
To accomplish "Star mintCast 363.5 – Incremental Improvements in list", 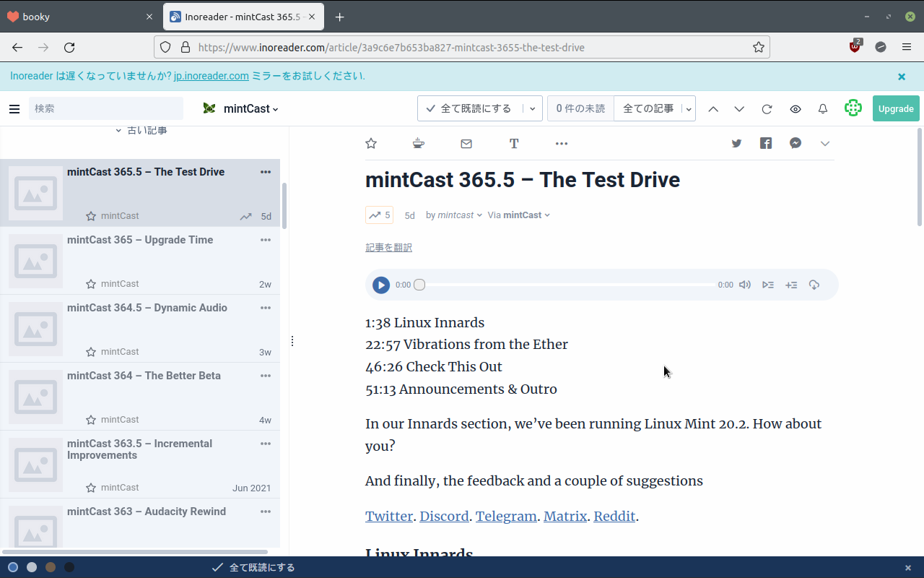I will pyautogui.click(x=91, y=488).
